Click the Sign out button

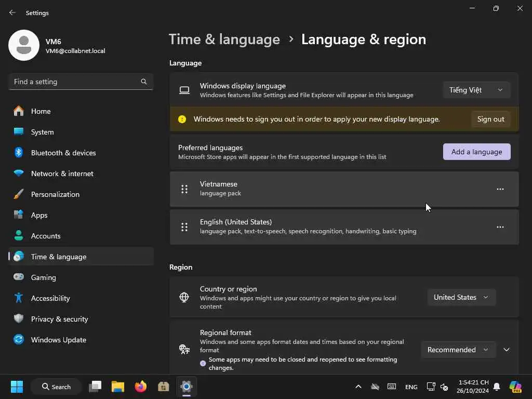coord(490,119)
